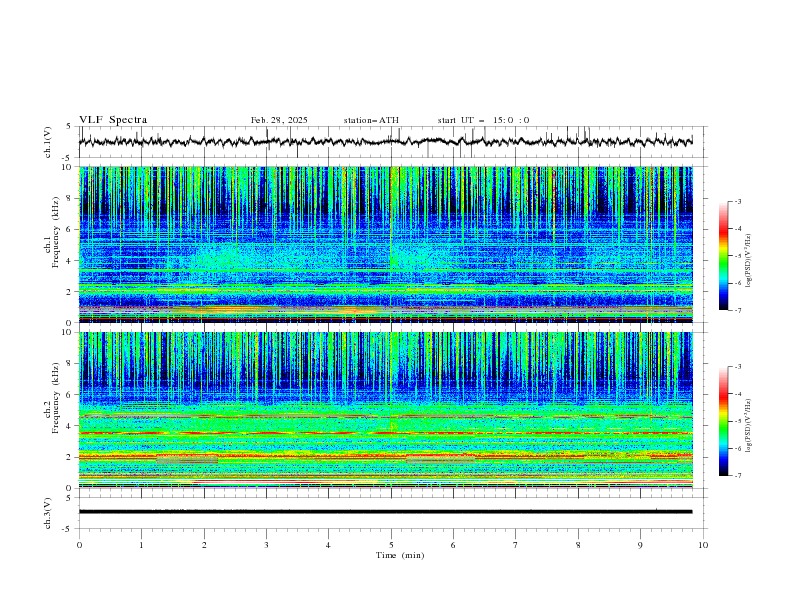
Task: Click the ch.1 spectrogram color scale bar
Action: pyautogui.click(x=723, y=256)
